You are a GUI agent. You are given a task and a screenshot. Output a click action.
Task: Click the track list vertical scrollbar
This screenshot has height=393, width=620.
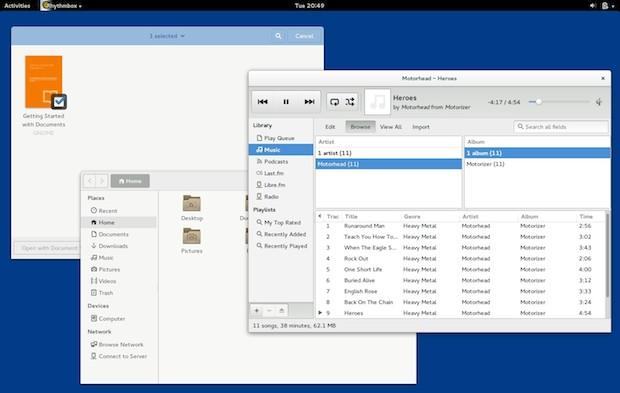[x=607, y=255]
